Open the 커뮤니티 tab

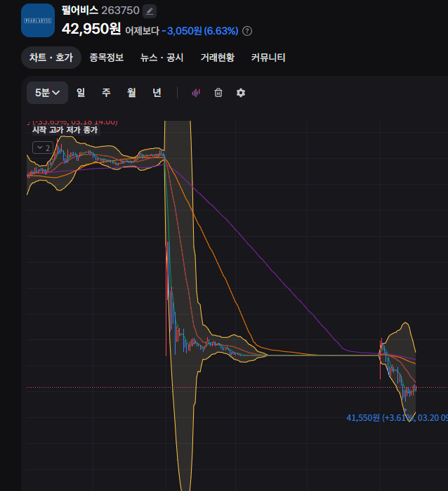[268, 58]
